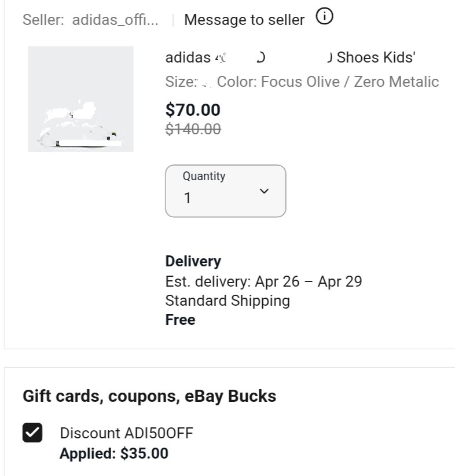Click the $70.00 current price
This screenshot has width=455, height=476.
(x=193, y=110)
